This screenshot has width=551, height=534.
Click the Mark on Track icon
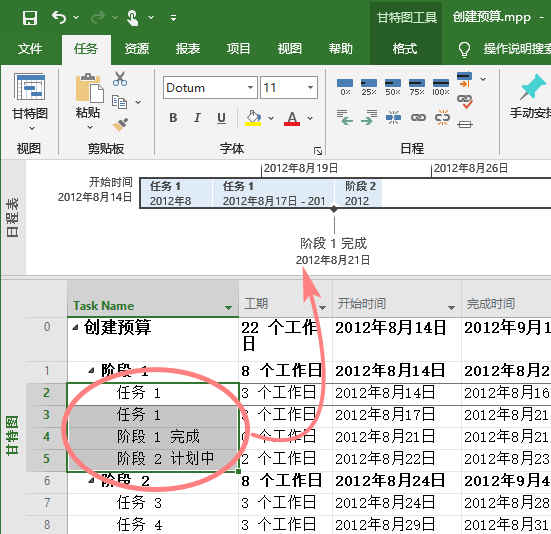[x=465, y=79]
